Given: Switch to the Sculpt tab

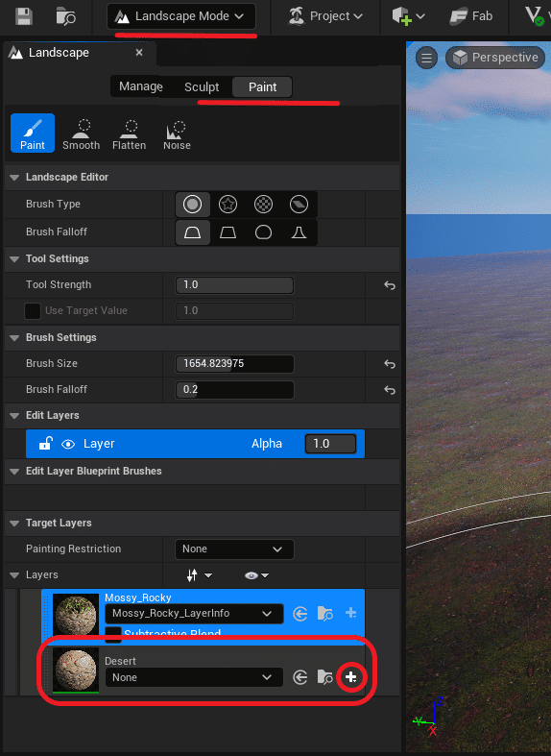Looking at the screenshot, I should click(202, 87).
